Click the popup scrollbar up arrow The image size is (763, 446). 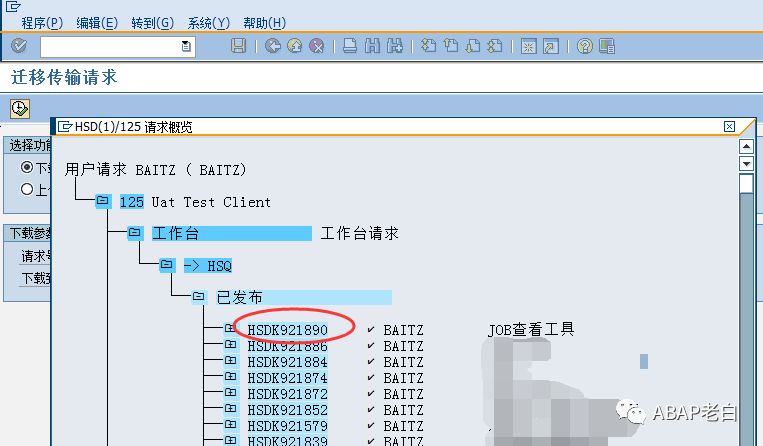(746, 146)
